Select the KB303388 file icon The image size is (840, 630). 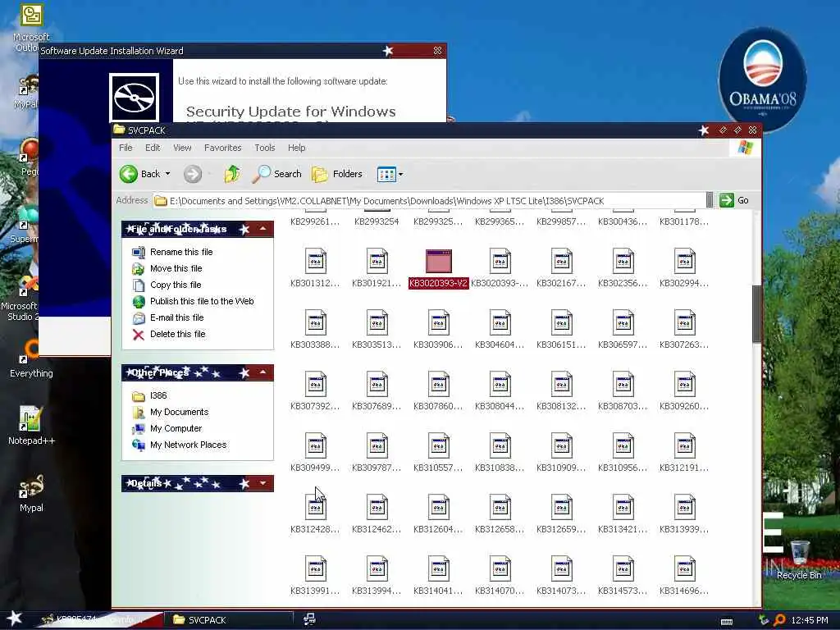coord(316,323)
